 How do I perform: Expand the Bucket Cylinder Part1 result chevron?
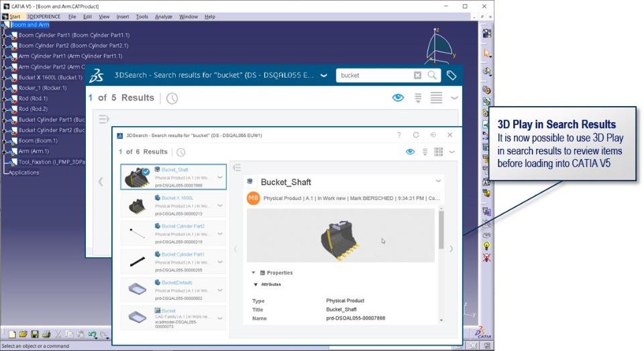pos(220,262)
